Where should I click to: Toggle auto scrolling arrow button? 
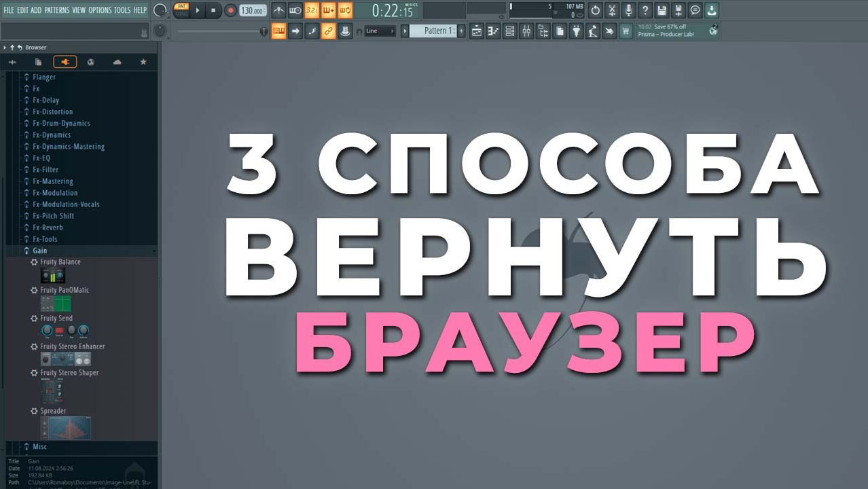pos(295,31)
